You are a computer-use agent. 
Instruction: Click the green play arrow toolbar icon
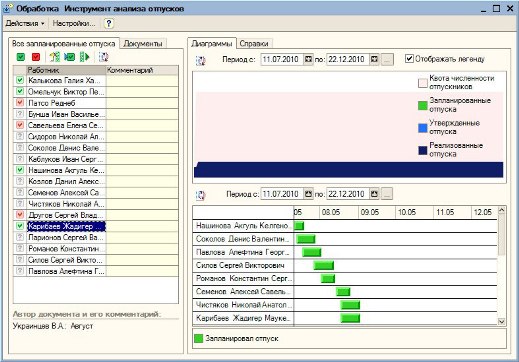[85, 57]
